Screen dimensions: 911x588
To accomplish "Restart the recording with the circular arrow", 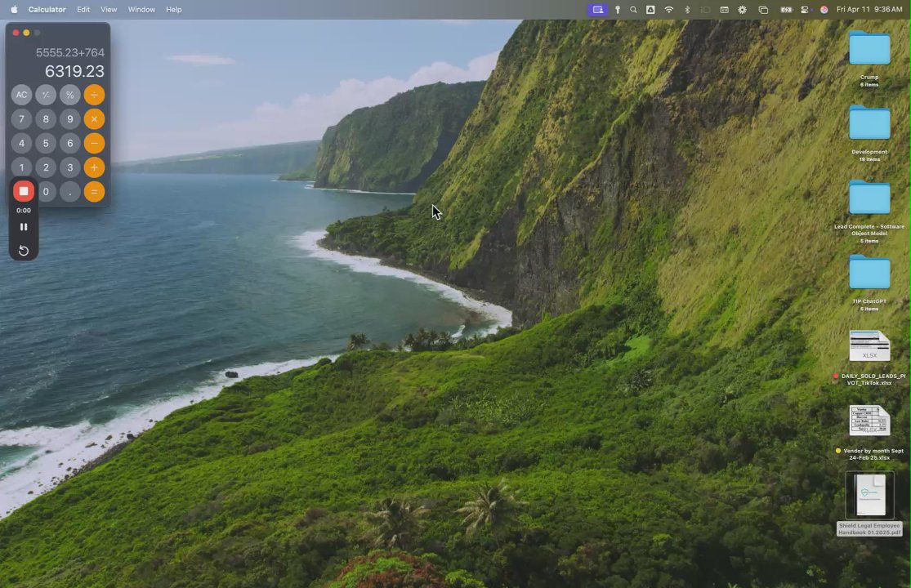I will [x=23, y=251].
